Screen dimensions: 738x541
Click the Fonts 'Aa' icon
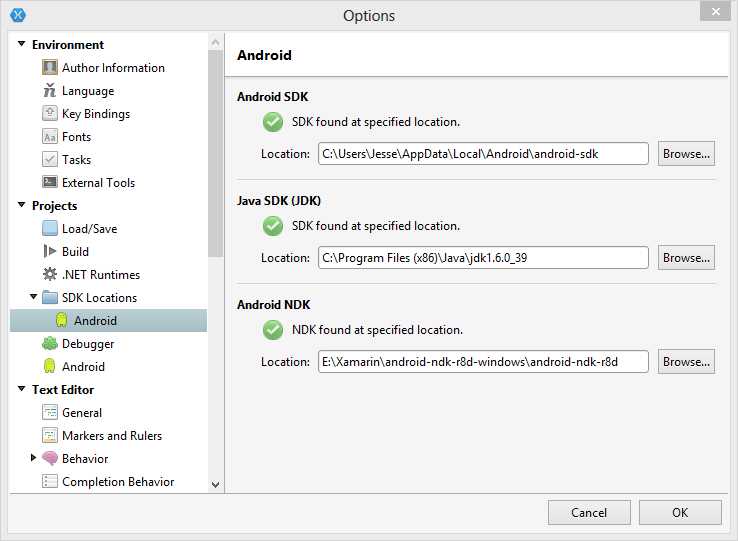tap(50, 137)
